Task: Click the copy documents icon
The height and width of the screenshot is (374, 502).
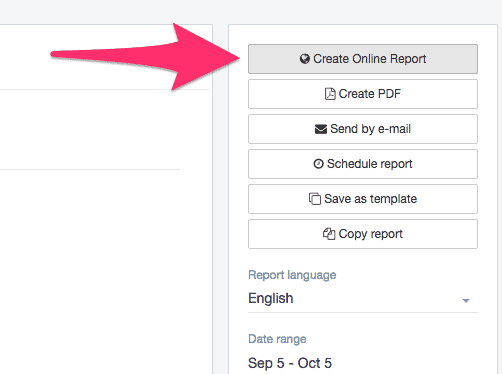Action: (329, 234)
